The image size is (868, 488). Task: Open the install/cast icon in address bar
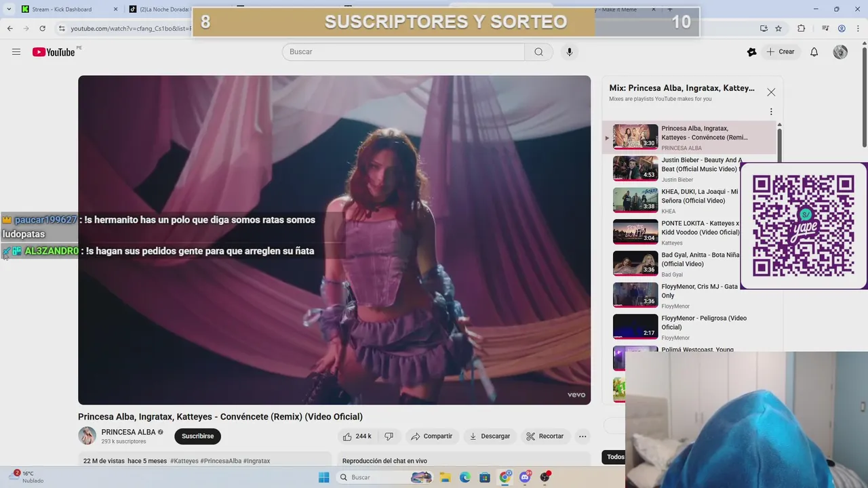pos(764,28)
